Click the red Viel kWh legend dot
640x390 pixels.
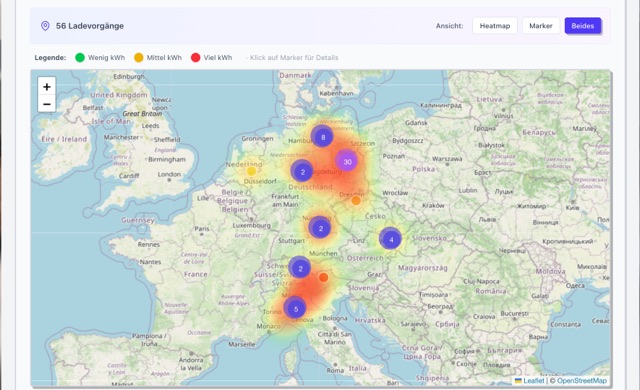tap(196, 58)
